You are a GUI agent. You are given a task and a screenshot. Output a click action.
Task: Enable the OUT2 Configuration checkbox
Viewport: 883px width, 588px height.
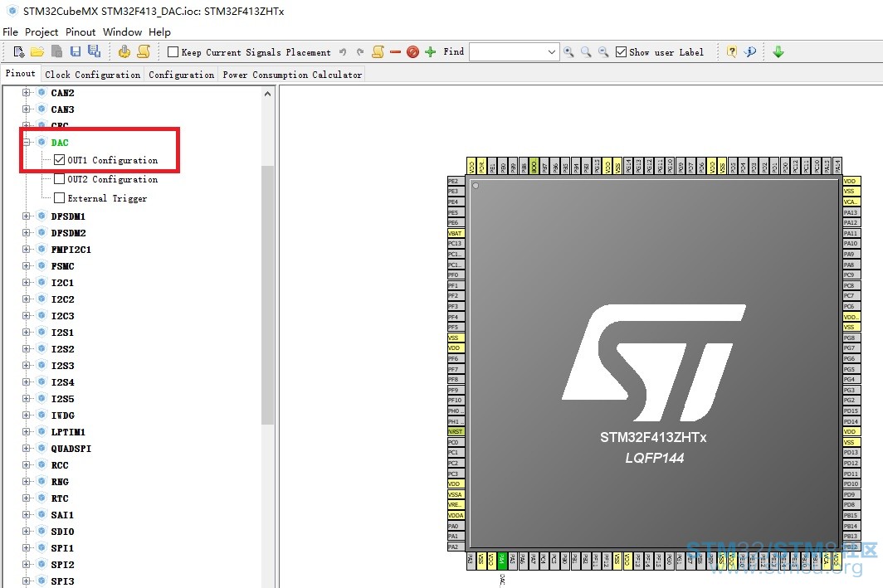coord(59,179)
